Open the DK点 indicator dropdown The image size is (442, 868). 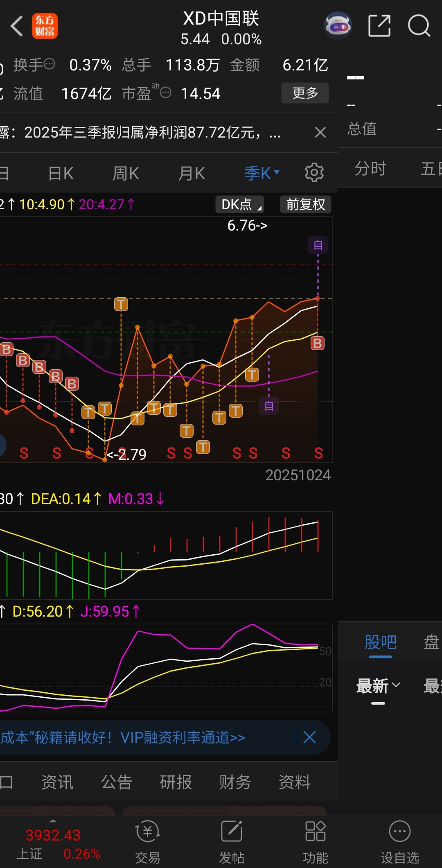240,204
